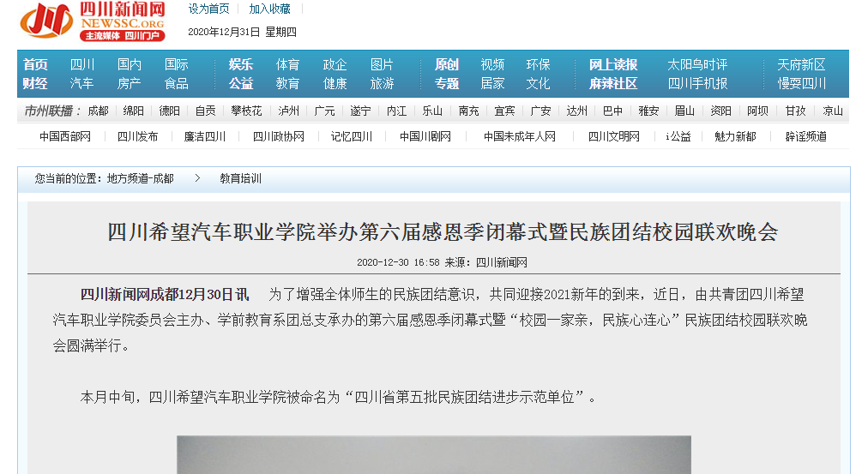Click the article source 四川新闻网

(501, 262)
